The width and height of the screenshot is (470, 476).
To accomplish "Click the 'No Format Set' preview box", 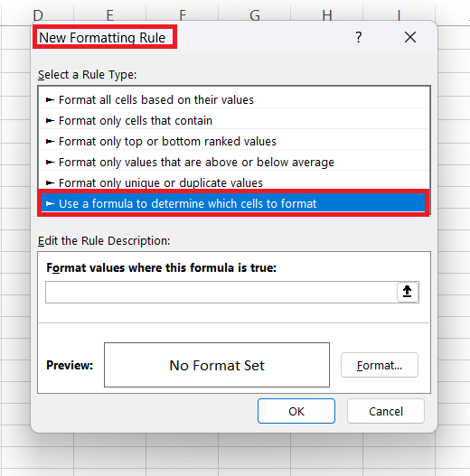I will (x=217, y=365).
